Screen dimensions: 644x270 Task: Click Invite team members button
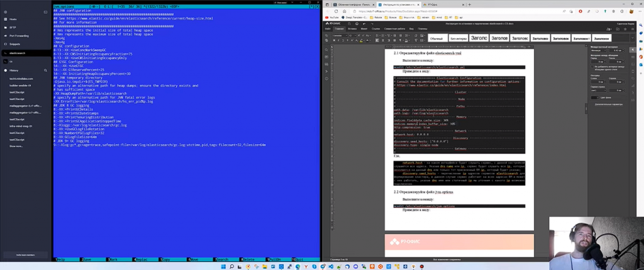pyautogui.click(x=25, y=255)
